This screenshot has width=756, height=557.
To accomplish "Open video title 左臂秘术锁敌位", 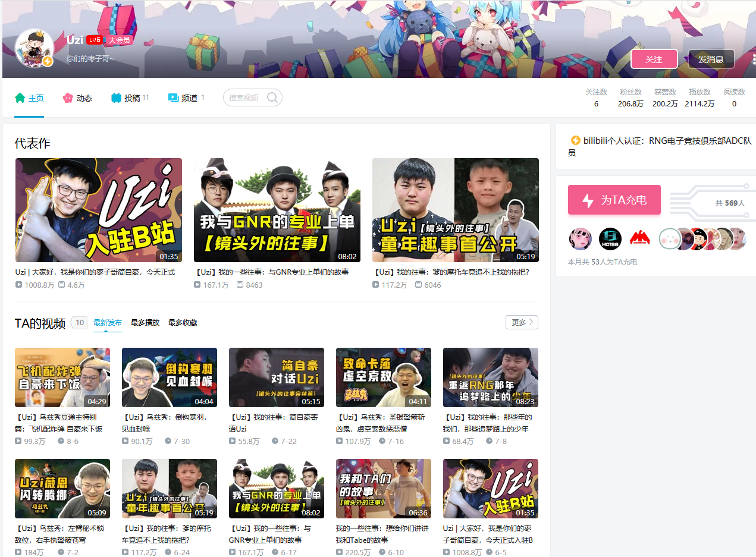I will [x=59, y=534].
